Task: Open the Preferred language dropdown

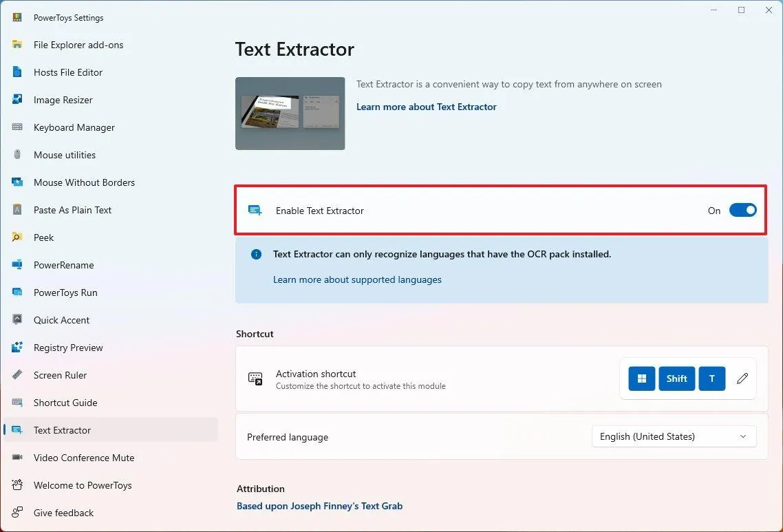Action: (x=674, y=436)
